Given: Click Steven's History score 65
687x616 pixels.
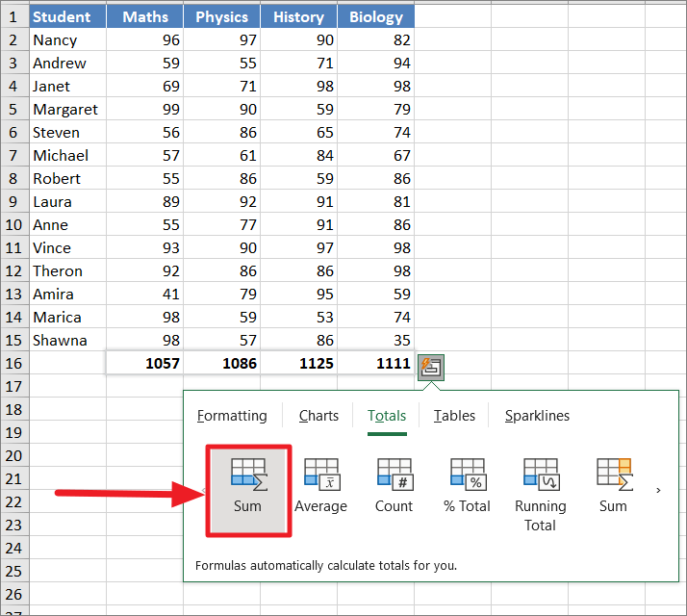Looking at the screenshot, I should point(299,133).
